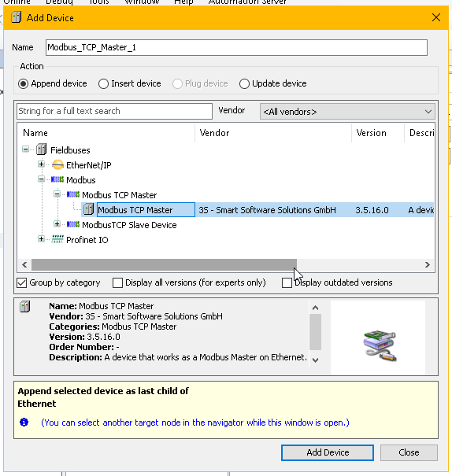Click the Version column header
The width and height of the screenshot is (452, 476).
pyautogui.click(x=378, y=133)
